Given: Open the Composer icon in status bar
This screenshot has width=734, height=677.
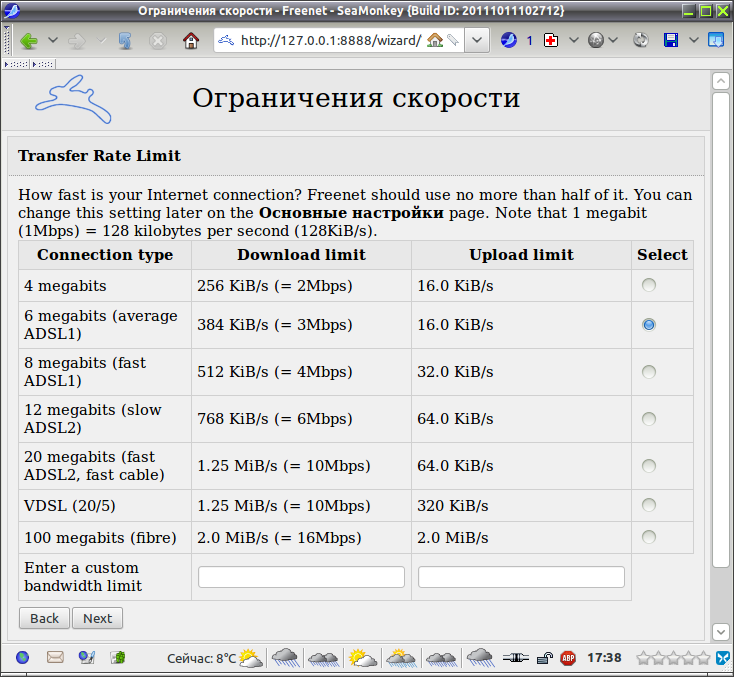Looking at the screenshot, I should pyautogui.click(x=87, y=658).
